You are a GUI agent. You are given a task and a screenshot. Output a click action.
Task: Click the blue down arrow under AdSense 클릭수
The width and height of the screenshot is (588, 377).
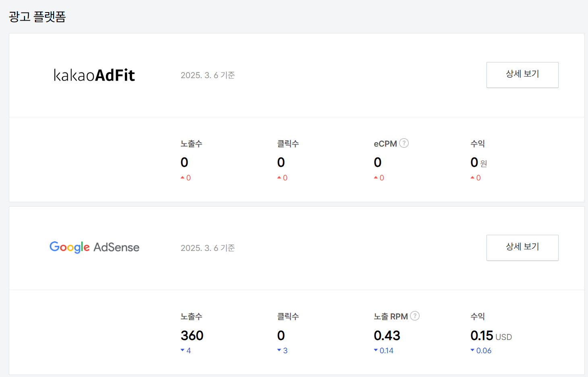tap(279, 350)
